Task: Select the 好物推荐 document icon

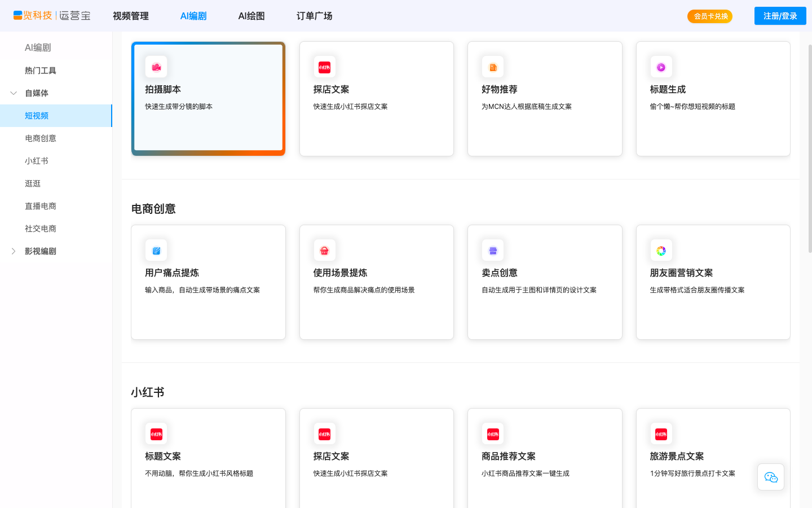Action: tap(492, 67)
